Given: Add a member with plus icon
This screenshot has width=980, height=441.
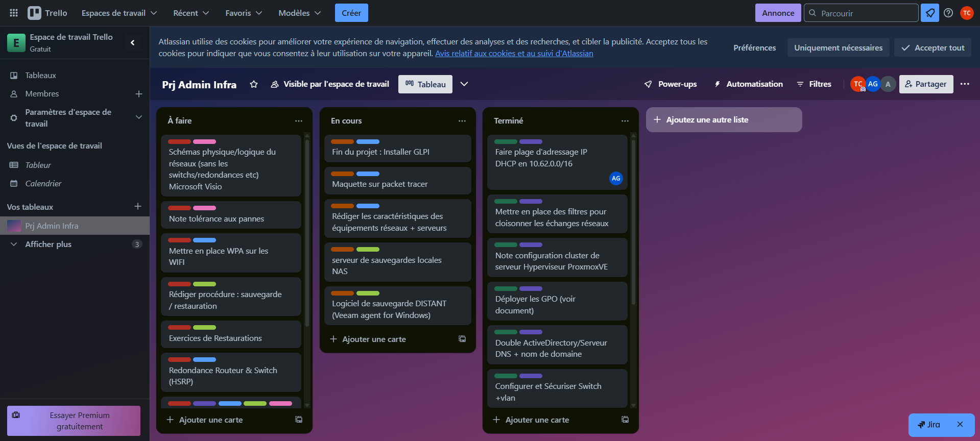Looking at the screenshot, I should 138,94.
